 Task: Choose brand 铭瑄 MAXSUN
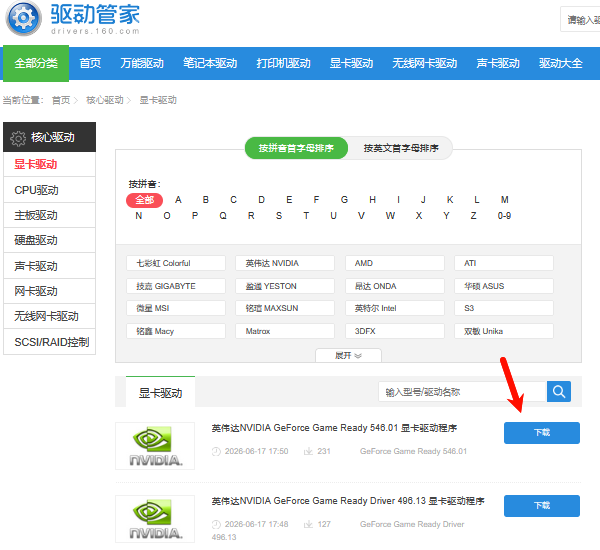285,308
